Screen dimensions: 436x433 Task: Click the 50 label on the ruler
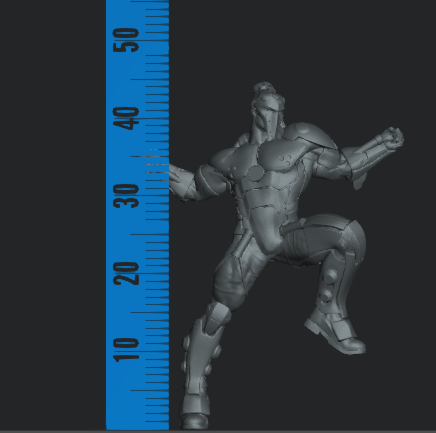(126, 40)
